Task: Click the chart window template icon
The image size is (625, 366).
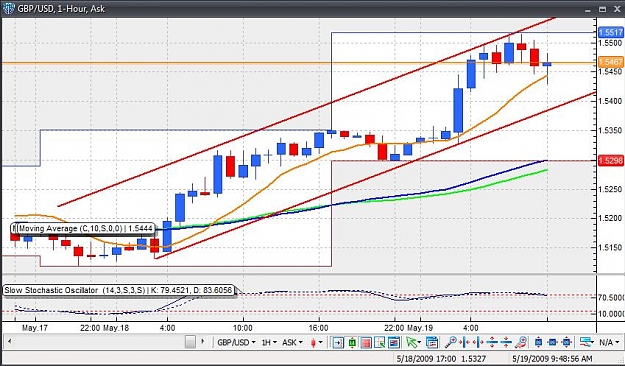Action: [394, 342]
